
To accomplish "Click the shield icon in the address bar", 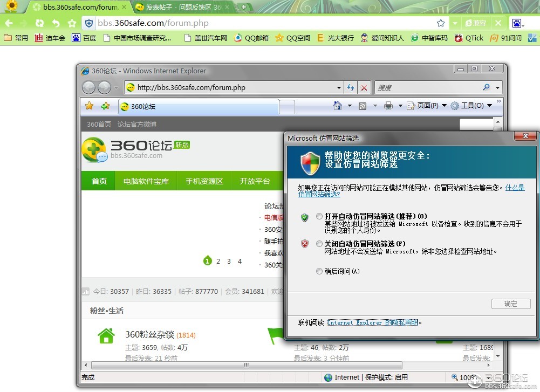I will (89, 23).
